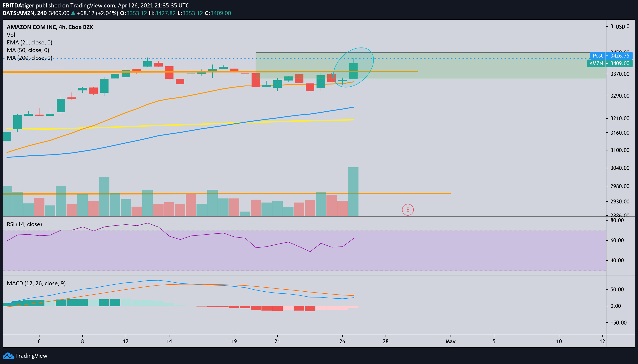Image resolution: width=638 pixels, height=364 pixels.
Task: Click the 3160.00 price axis label
Action: (x=620, y=133)
